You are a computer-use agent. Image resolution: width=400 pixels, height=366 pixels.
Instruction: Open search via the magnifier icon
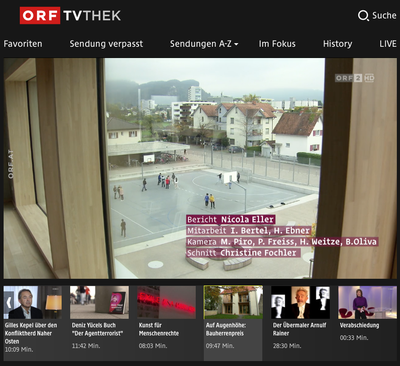click(363, 15)
